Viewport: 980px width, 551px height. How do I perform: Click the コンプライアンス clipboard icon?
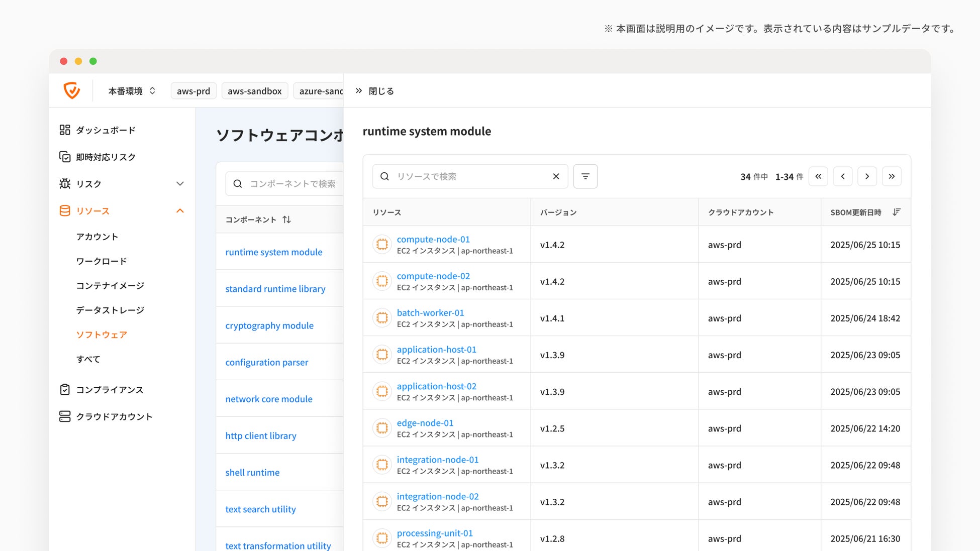pos(65,390)
